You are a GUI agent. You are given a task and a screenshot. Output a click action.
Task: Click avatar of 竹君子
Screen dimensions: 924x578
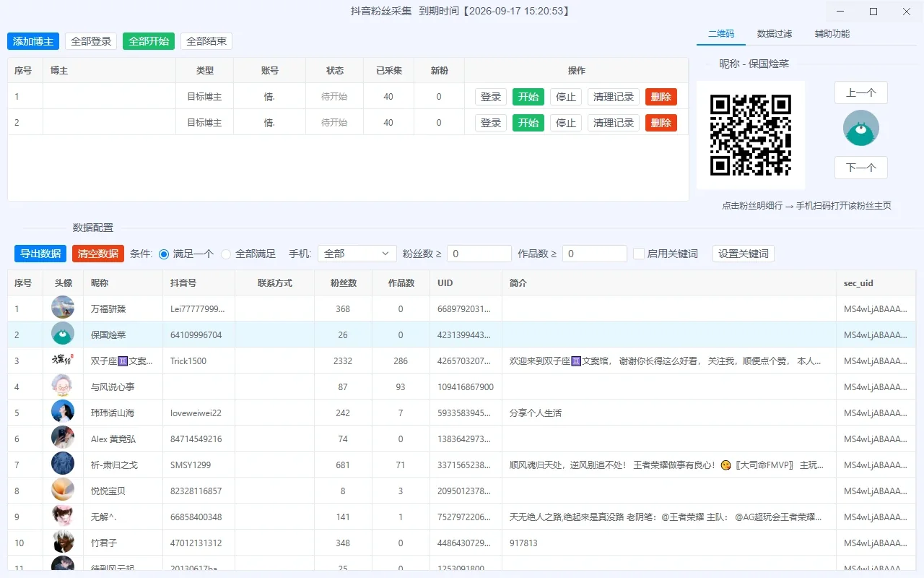coord(63,543)
